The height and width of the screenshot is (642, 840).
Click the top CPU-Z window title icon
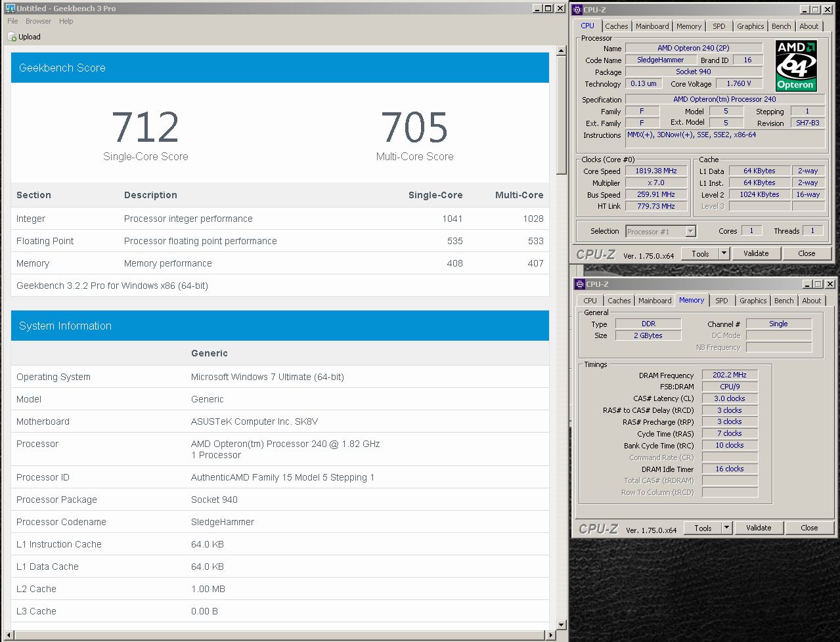coord(578,10)
